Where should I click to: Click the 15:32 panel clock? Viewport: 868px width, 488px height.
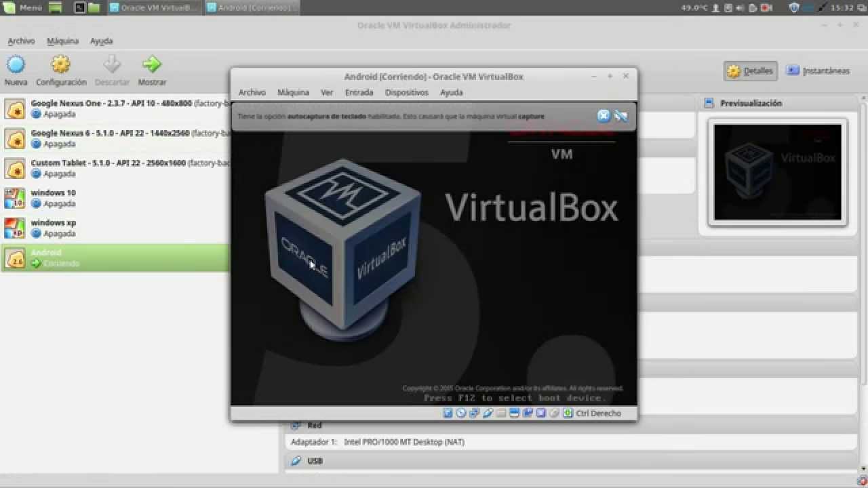tap(841, 7)
